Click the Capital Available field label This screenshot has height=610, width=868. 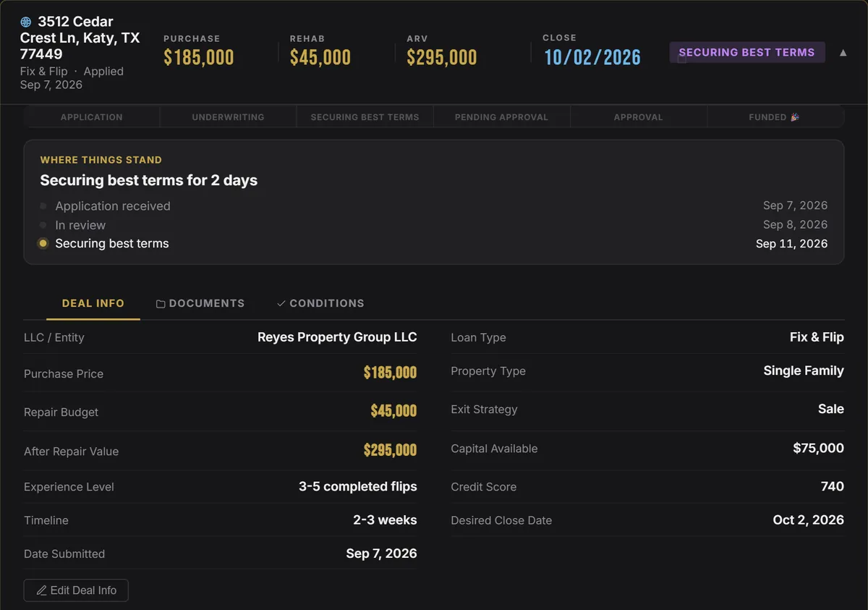pos(494,449)
